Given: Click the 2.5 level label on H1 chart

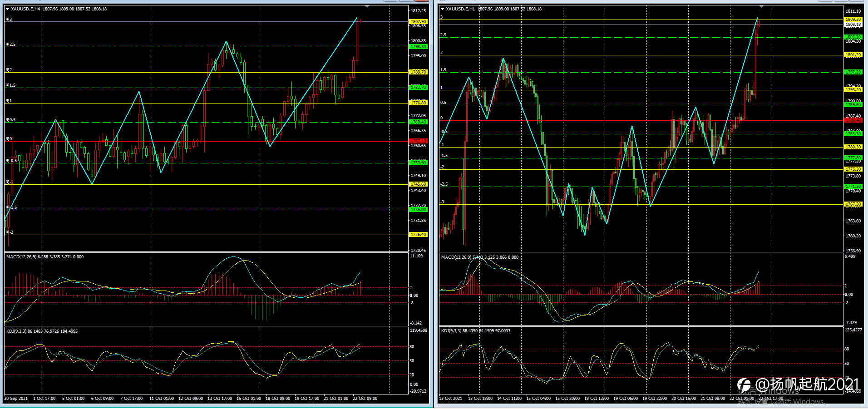Looking at the screenshot, I should [x=444, y=35].
